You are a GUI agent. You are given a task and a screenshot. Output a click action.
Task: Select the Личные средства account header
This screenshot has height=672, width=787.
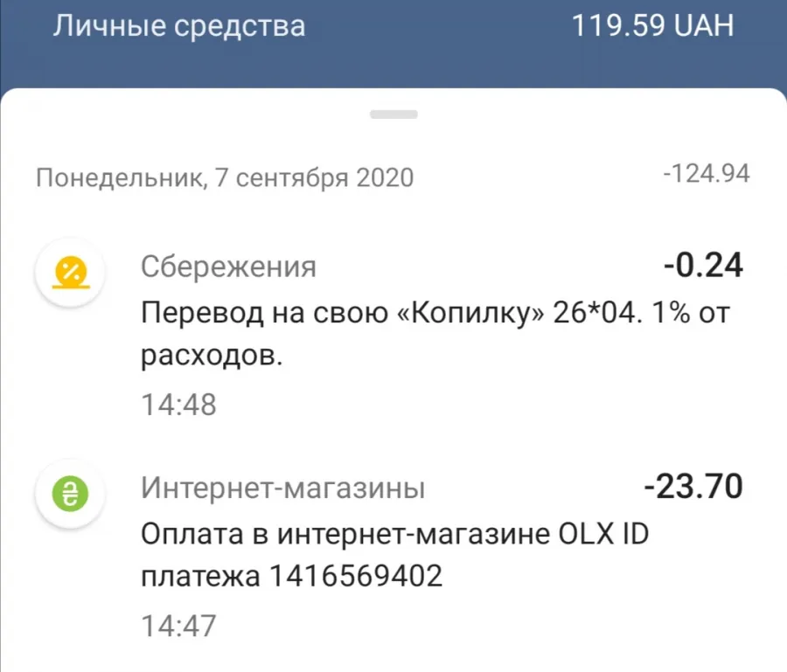179,25
